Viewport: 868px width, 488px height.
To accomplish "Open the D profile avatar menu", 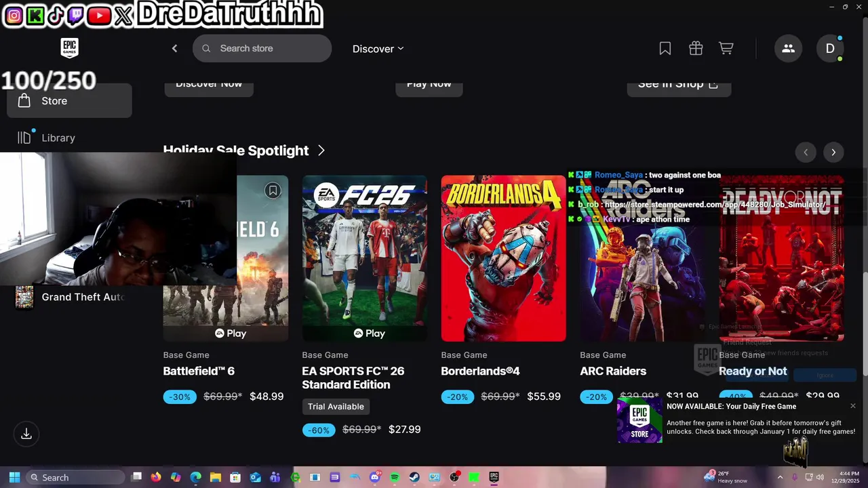I will coord(829,48).
